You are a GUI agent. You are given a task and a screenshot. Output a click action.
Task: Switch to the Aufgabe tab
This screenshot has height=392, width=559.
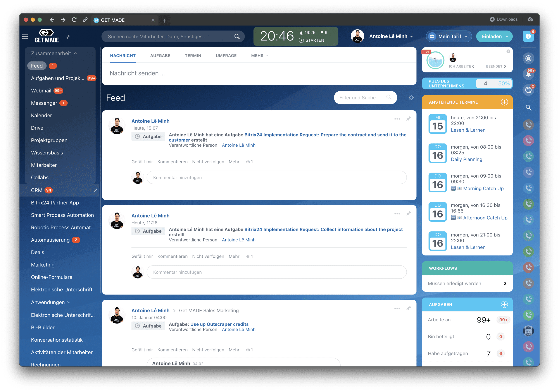click(x=160, y=56)
